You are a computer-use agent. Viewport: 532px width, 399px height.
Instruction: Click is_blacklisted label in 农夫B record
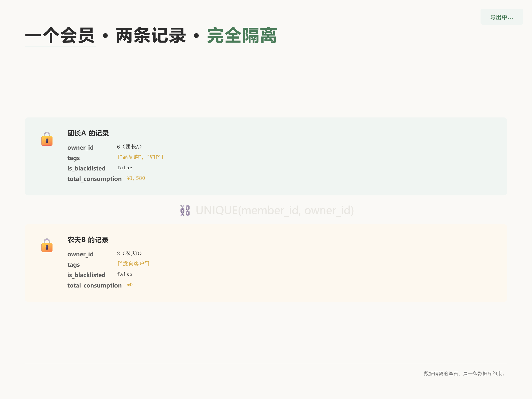click(86, 275)
